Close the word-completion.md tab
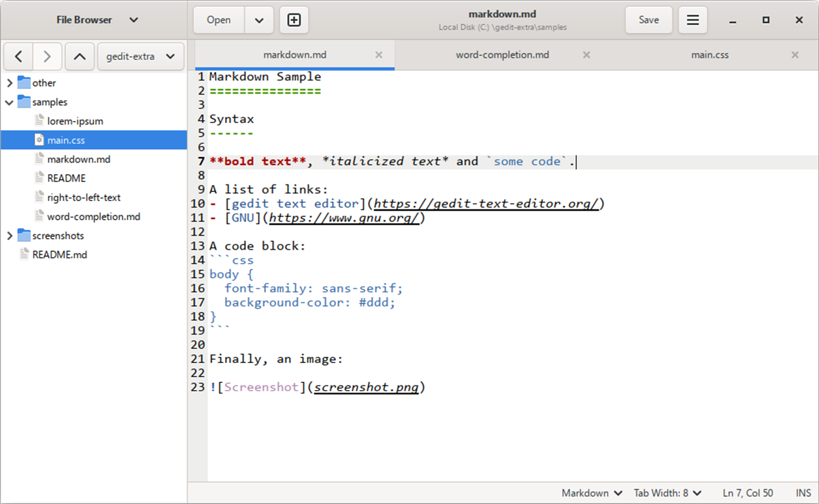The height and width of the screenshot is (504, 819). pyautogui.click(x=586, y=55)
